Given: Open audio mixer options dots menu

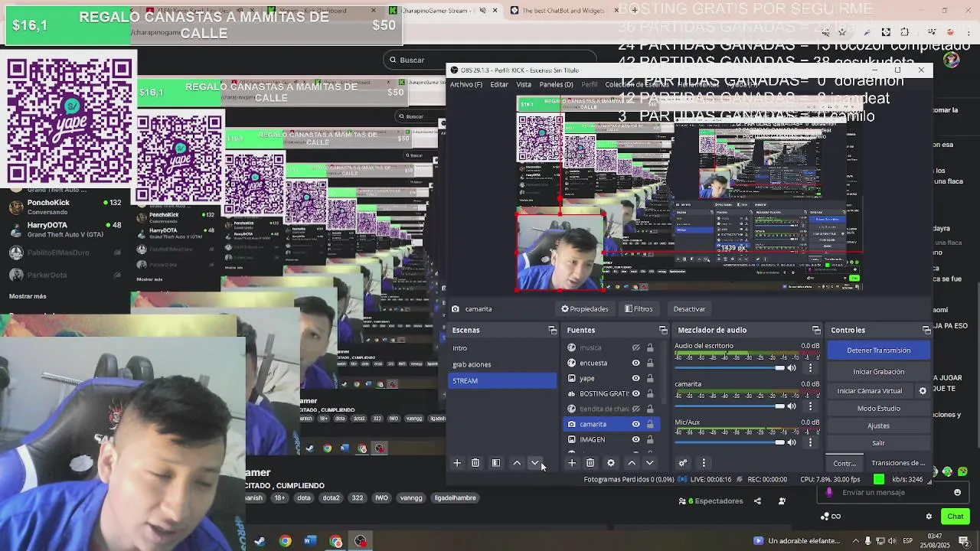Looking at the screenshot, I should pyautogui.click(x=704, y=463).
